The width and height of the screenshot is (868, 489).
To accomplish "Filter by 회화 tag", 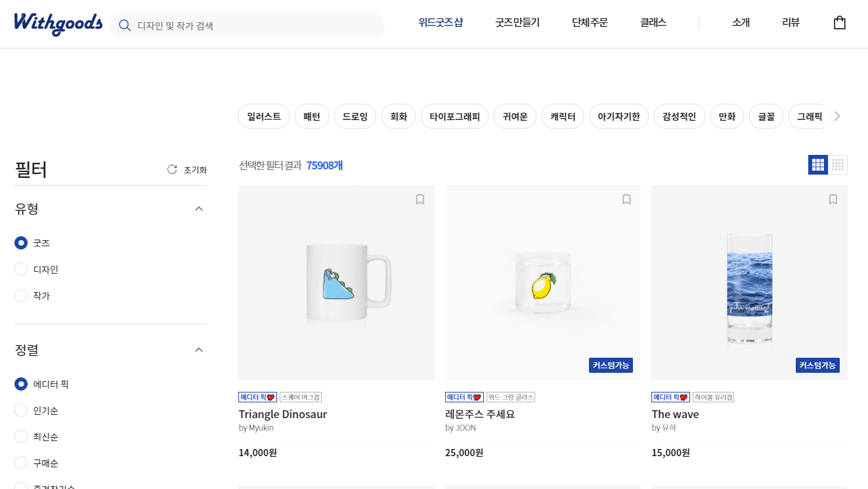I will [x=399, y=116].
